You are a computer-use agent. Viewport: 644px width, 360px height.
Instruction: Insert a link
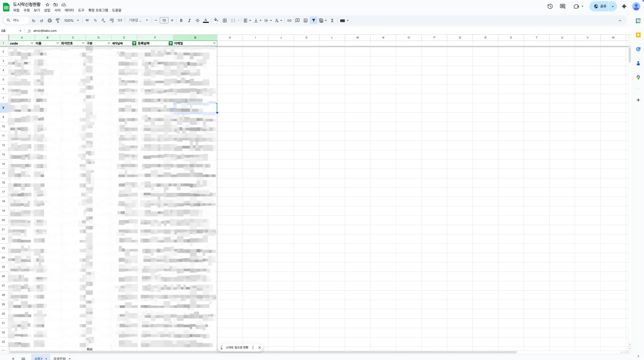[x=289, y=20]
